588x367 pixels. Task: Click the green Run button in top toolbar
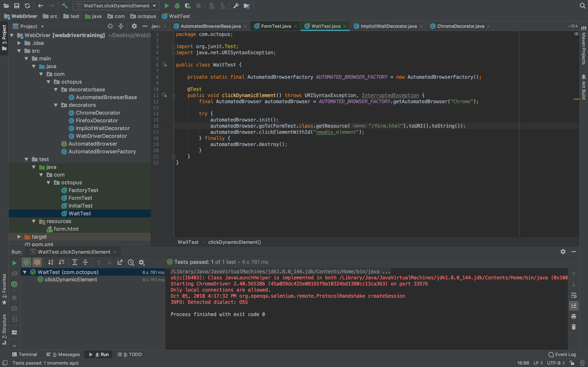click(167, 6)
